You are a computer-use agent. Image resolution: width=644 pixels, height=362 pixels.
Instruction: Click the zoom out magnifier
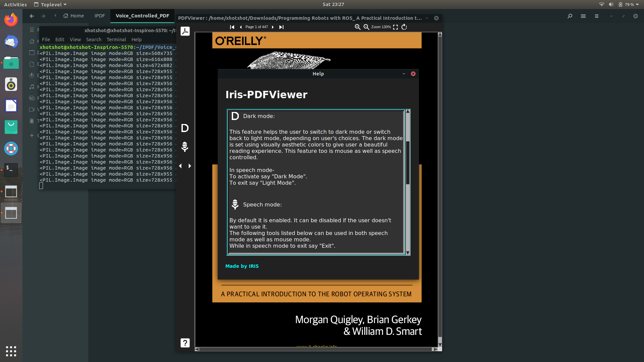(366, 27)
